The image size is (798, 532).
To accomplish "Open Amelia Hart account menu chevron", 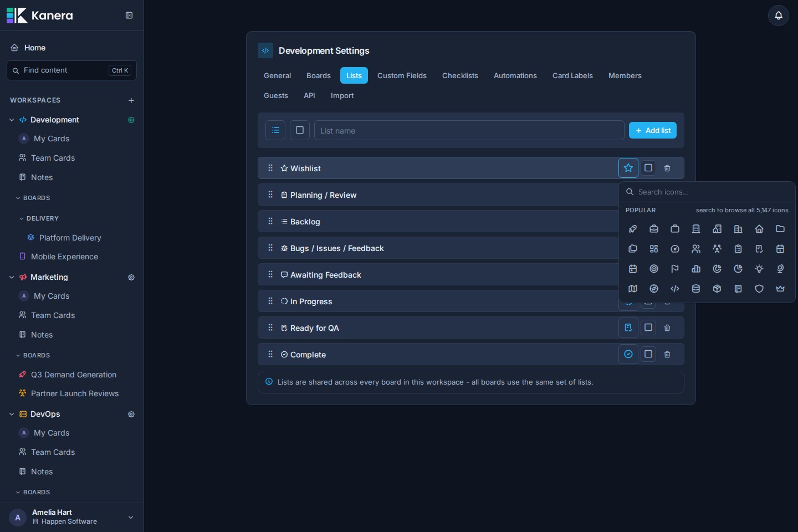I will pyautogui.click(x=131, y=517).
